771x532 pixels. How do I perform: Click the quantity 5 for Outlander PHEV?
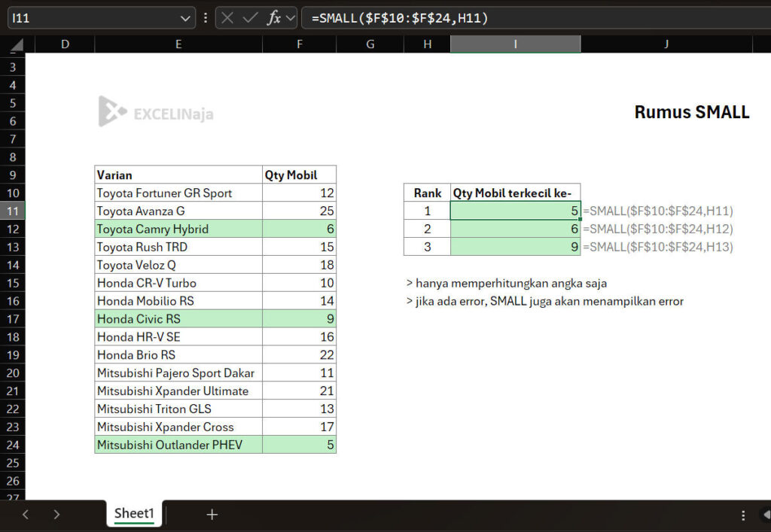300,445
